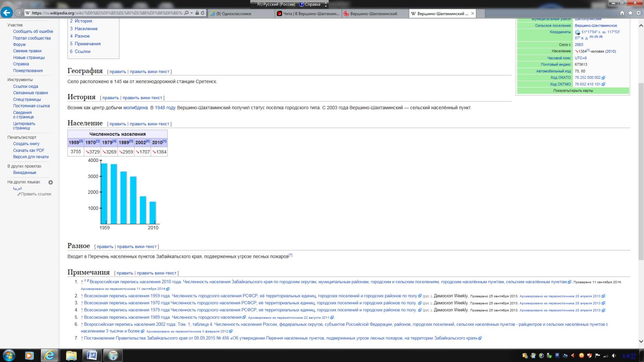Click the browser back arrow button

click(x=7, y=13)
